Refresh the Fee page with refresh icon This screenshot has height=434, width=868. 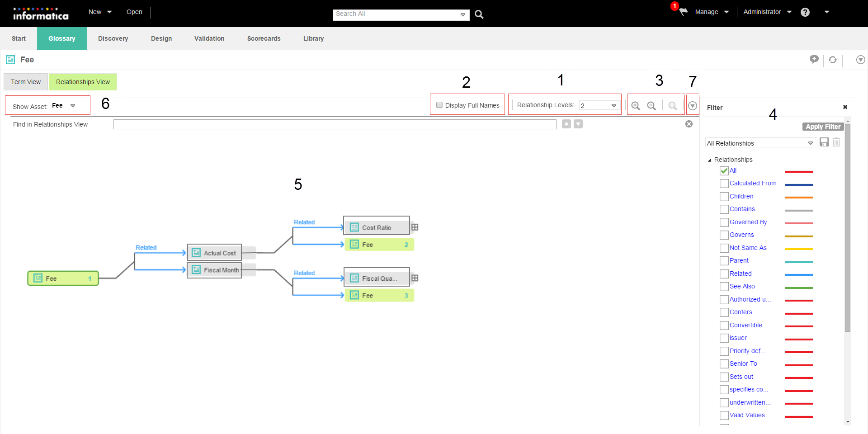click(x=833, y=60)
